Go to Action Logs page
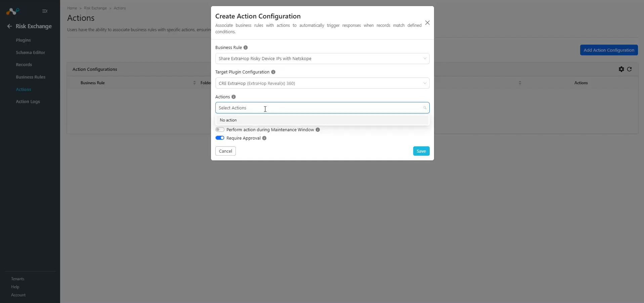 [28, 102]
